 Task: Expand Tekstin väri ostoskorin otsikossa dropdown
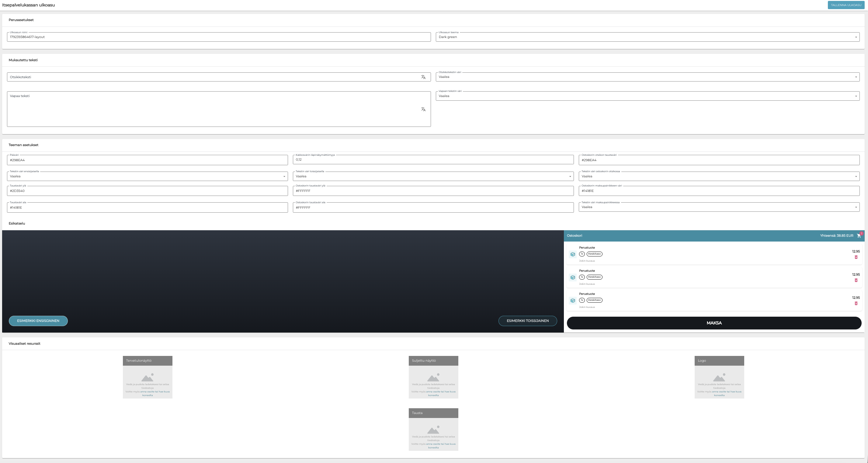pyautogui.click(x=719, y=176)
